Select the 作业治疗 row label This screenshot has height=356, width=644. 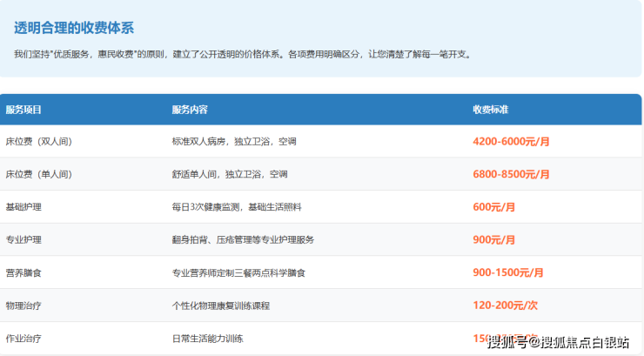pos(23,338)
